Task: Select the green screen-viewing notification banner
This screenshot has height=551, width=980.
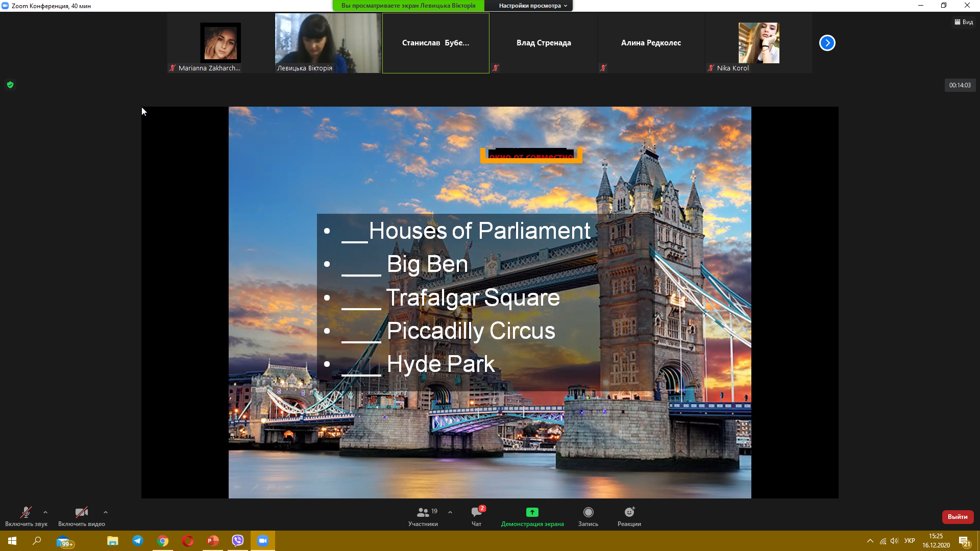Action: pyautogui.click(x=408, y=6)
